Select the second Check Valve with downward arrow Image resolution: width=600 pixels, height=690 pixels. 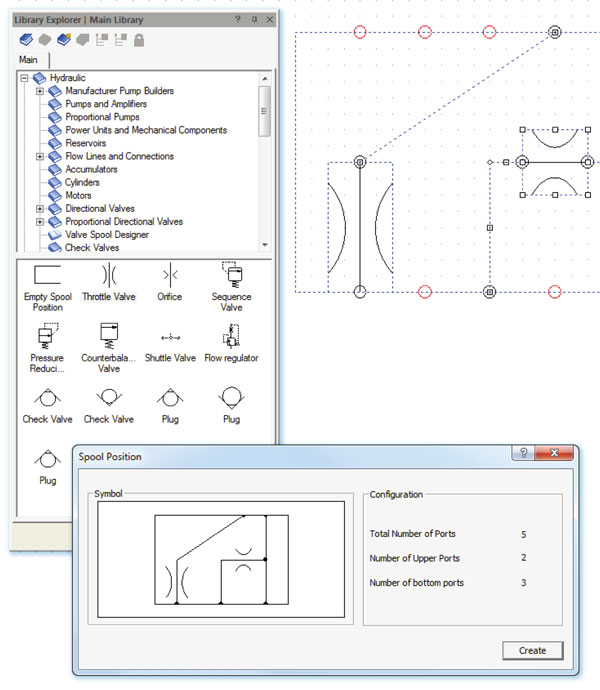pos(109,406)
